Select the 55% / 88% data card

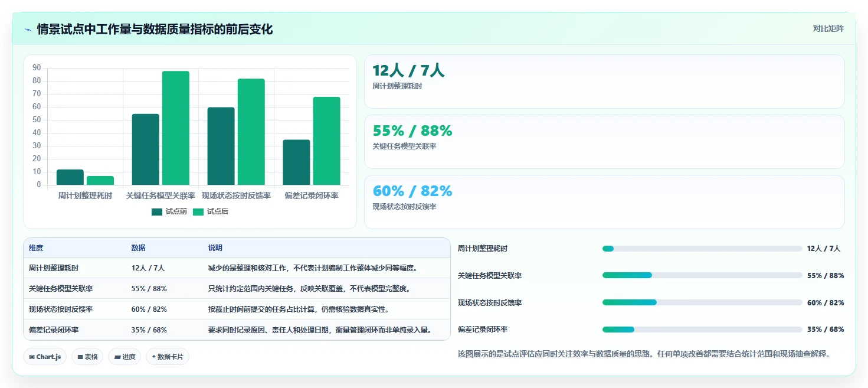604,142
